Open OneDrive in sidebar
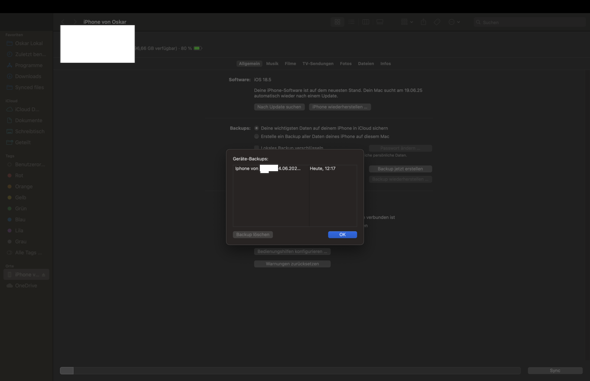 26,286
